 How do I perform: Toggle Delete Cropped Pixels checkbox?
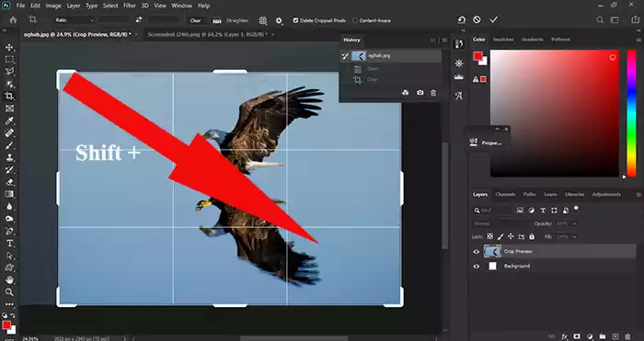pyautogui.click(x=295, y=20)
